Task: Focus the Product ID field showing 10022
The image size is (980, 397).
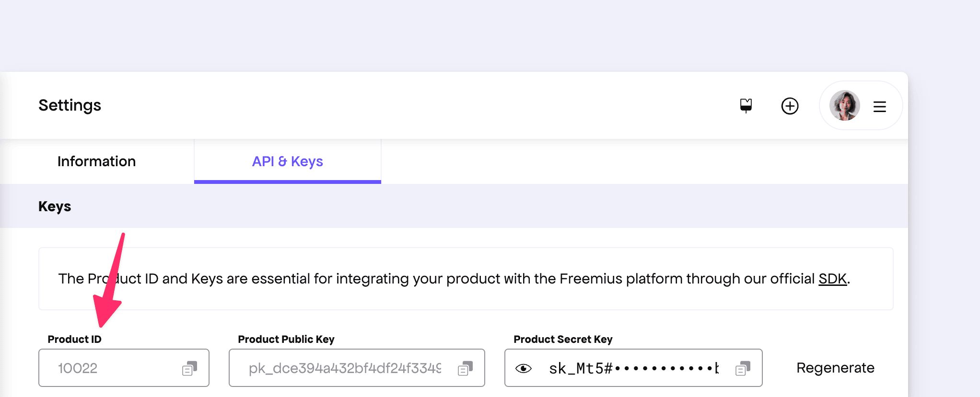Action: 110,368
